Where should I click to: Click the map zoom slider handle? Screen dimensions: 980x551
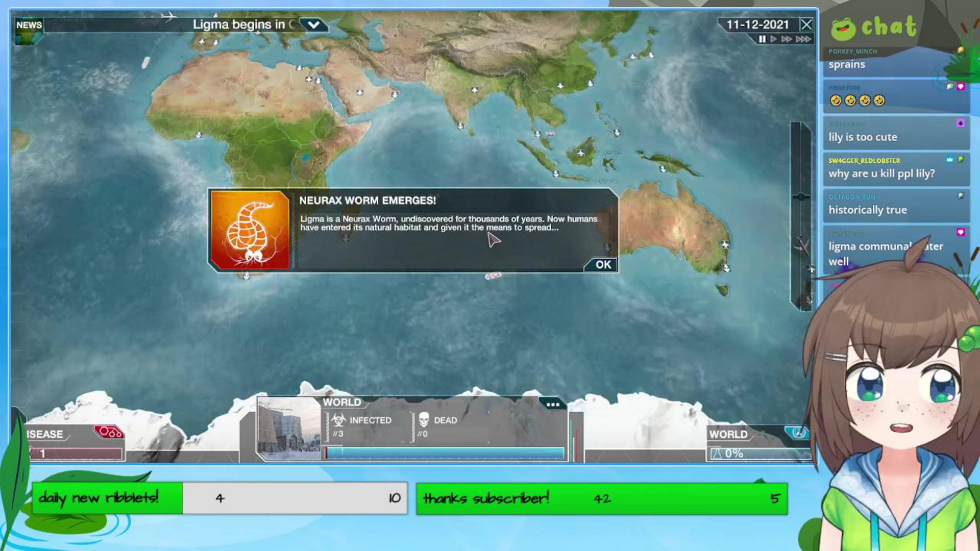click(800, 197)
